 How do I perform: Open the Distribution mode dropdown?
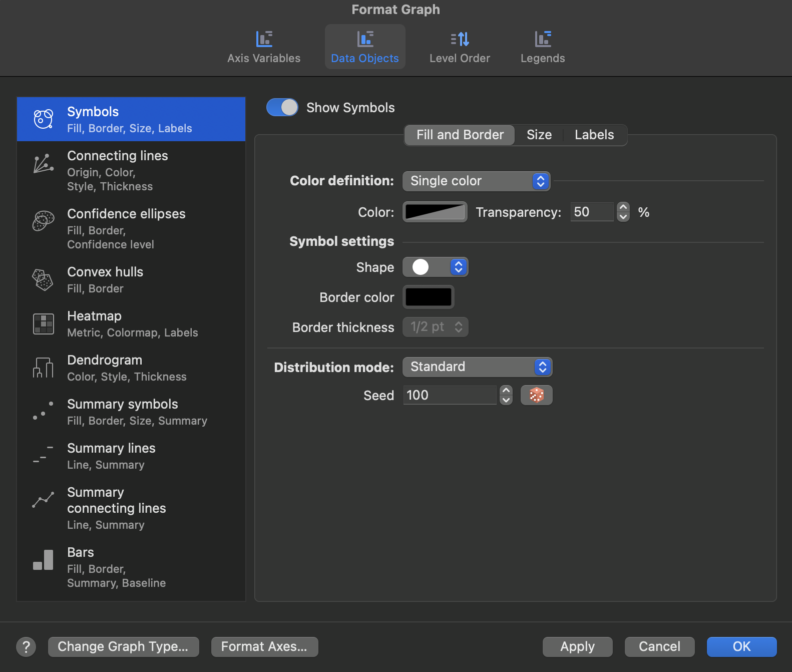pyautogui.click(x=478, y=367)
